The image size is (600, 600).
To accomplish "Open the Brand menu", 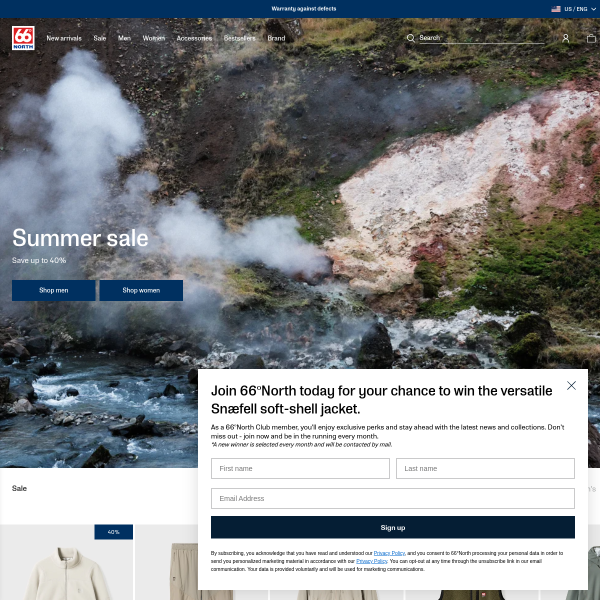I will pos(276,38).
